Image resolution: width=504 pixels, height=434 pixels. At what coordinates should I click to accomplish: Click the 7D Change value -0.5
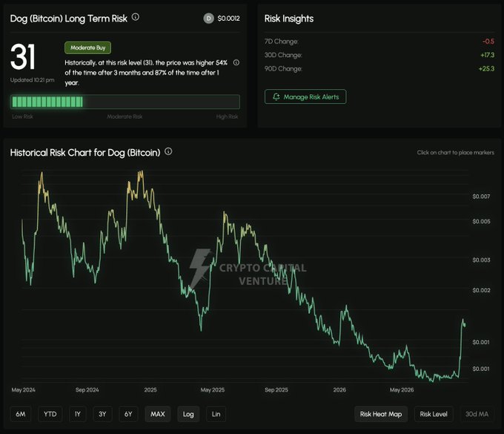(x=488, y=42)
